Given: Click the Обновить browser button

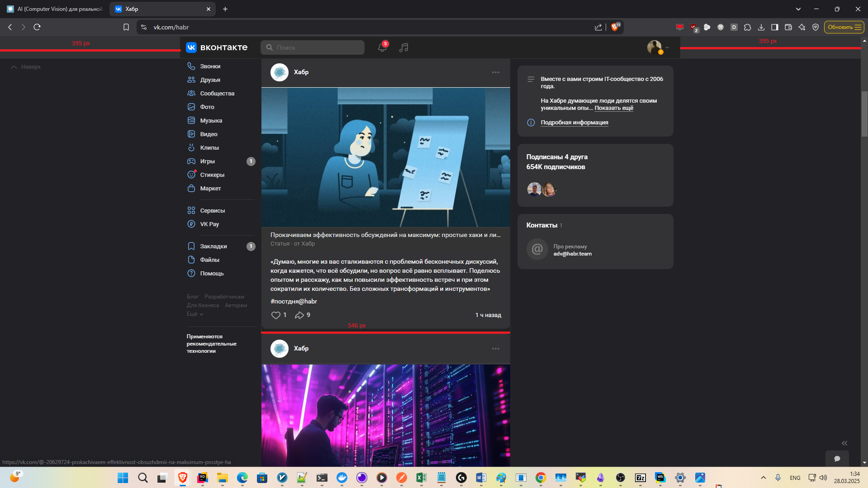Looking at the screenshot, I should pyautogui.click(x=844, y=27).
